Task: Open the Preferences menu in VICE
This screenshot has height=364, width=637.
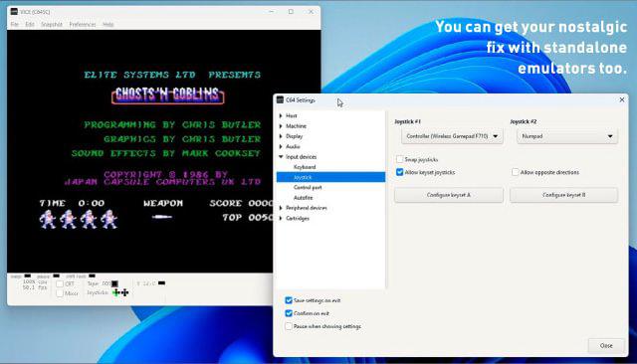Action: [83, 24]
